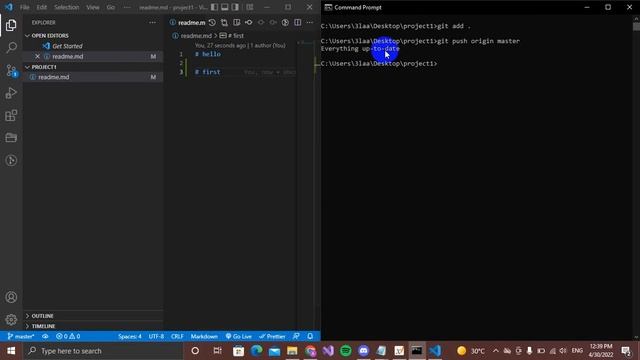The width and height of the screenshot is (640, 360).
Task: Open the Go menu
Action: [111, 7]
